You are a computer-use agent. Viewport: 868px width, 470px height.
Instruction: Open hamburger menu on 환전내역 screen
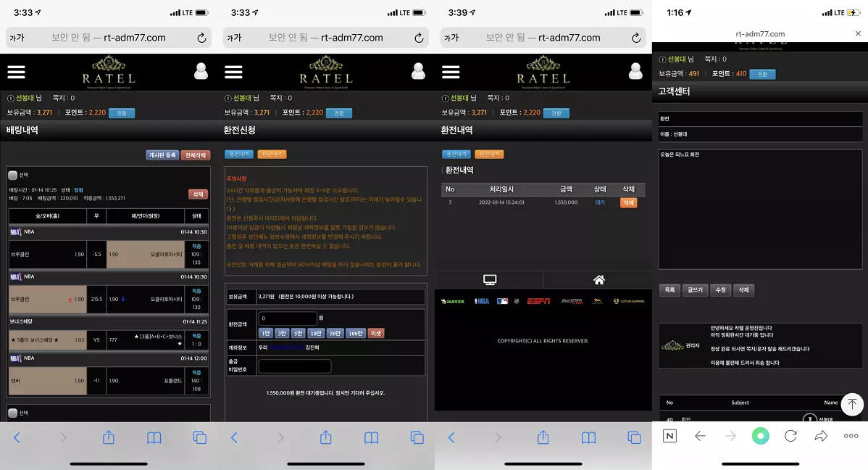tap(451, 72)
